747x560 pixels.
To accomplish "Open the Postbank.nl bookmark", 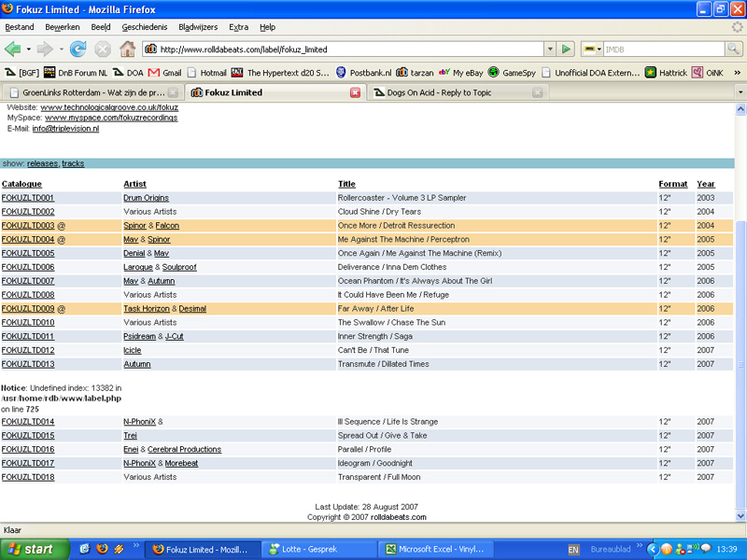I will click(x=363, y=73).
